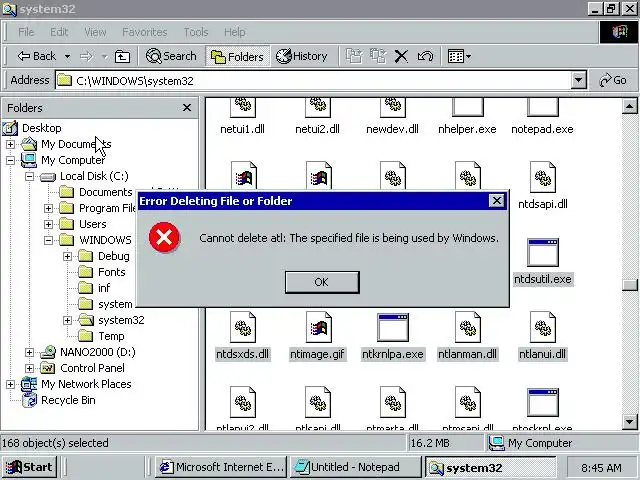
Task: Click the Copy To toolbar icon
Action: (378, 56)
